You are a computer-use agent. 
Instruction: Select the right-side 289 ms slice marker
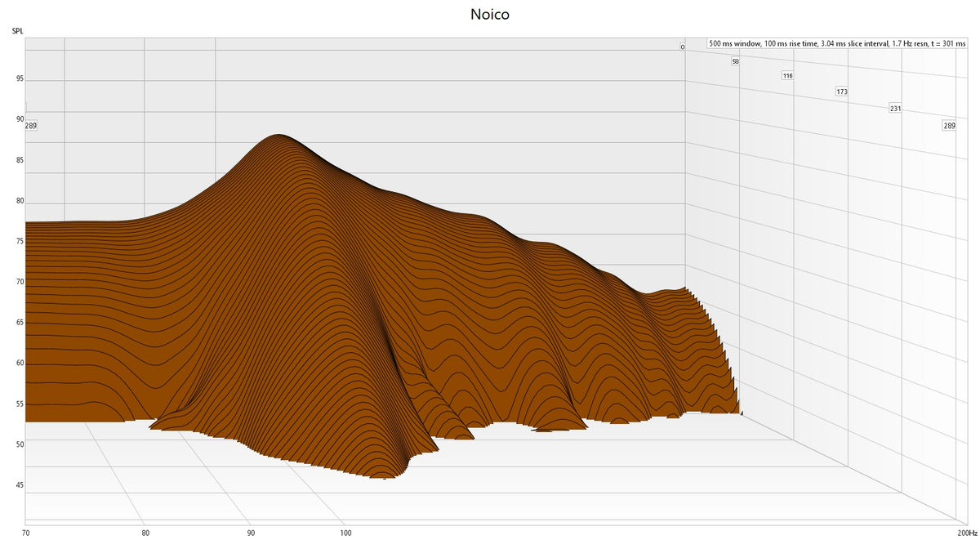pos(949,125)
